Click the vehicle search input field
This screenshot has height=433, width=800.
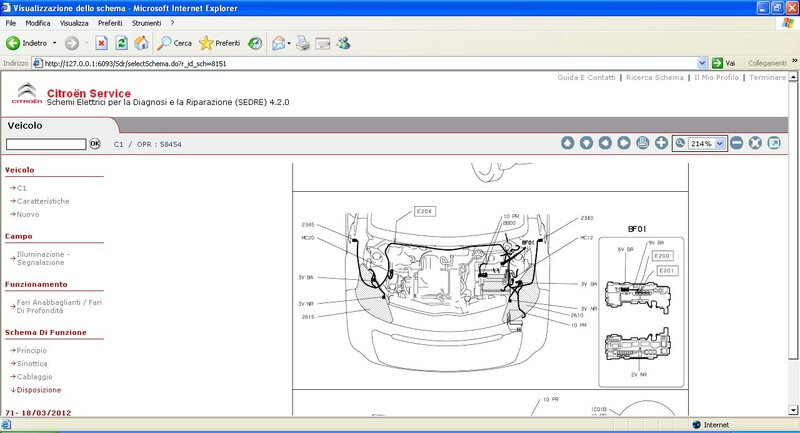click(46, 144)
